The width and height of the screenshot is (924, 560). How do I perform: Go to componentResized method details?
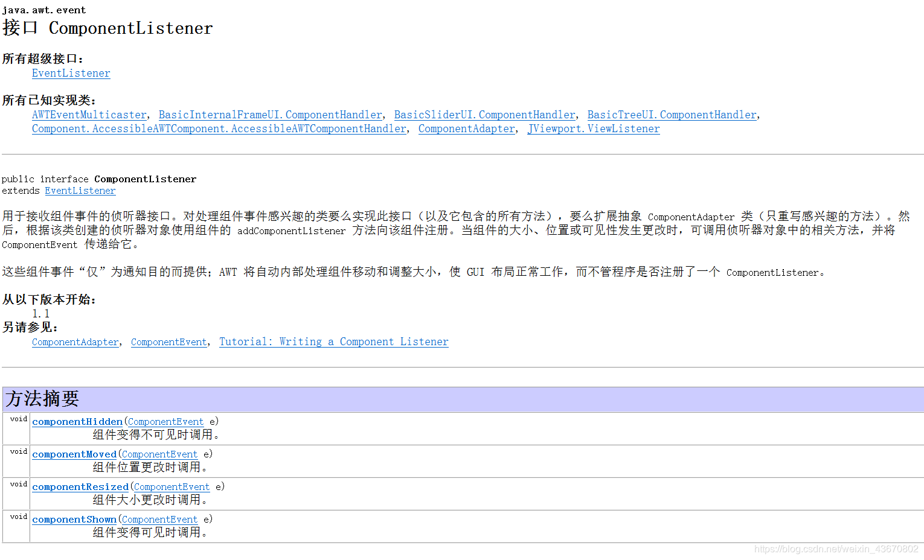point(80,487)
